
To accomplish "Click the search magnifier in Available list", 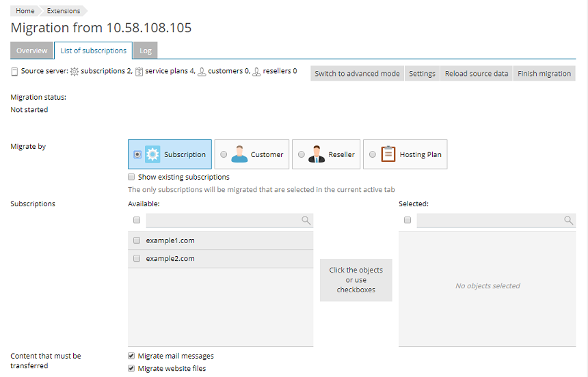I will point(306,221).
